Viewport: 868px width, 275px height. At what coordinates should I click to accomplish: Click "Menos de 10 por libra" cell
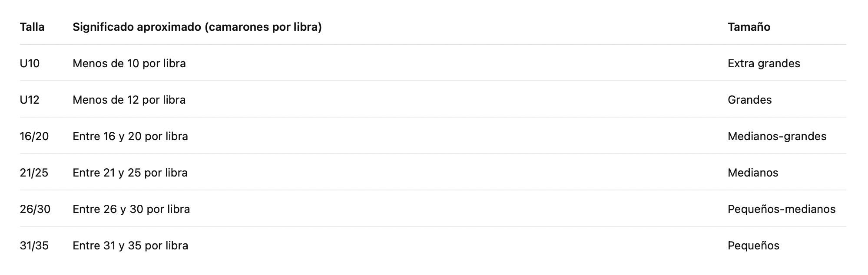(x=129, y=63)
